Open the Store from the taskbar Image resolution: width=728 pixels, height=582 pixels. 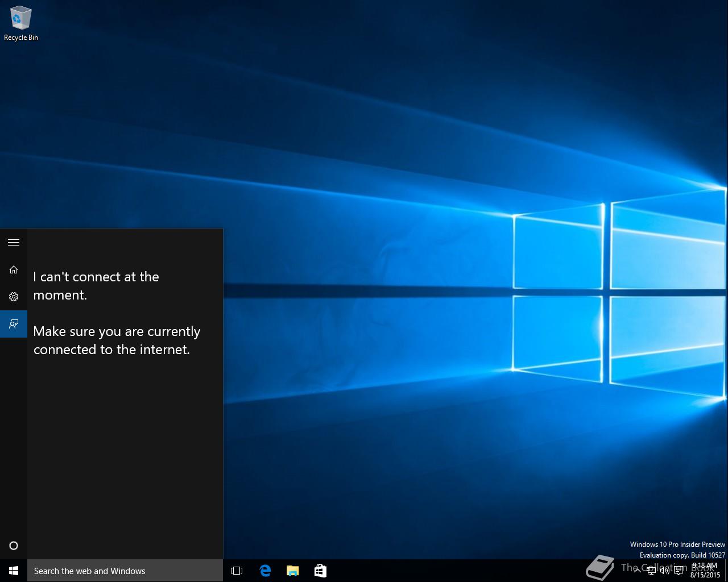click(320, 571)
